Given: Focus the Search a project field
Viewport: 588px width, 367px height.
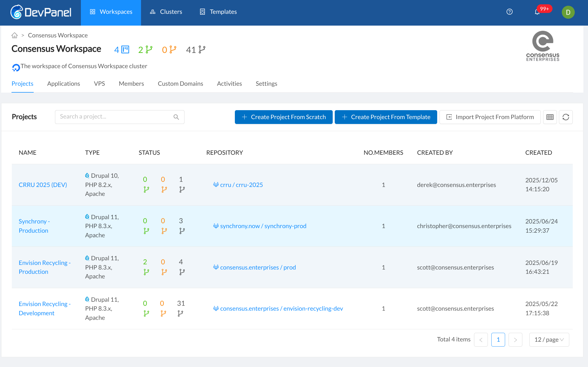Looking at the screenshot, I should point(119,117).
